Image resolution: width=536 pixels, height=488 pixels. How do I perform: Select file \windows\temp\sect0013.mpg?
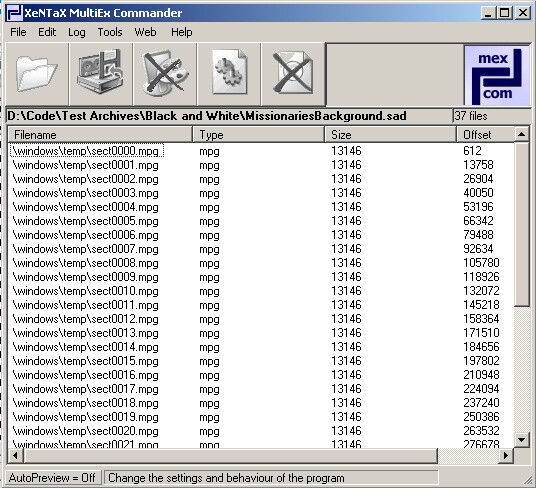point(86,333)
